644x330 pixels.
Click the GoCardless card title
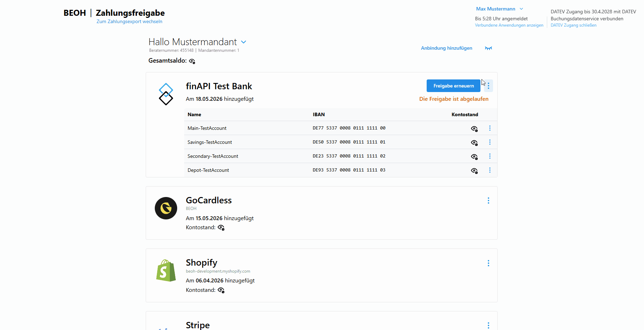coord(209,200)
